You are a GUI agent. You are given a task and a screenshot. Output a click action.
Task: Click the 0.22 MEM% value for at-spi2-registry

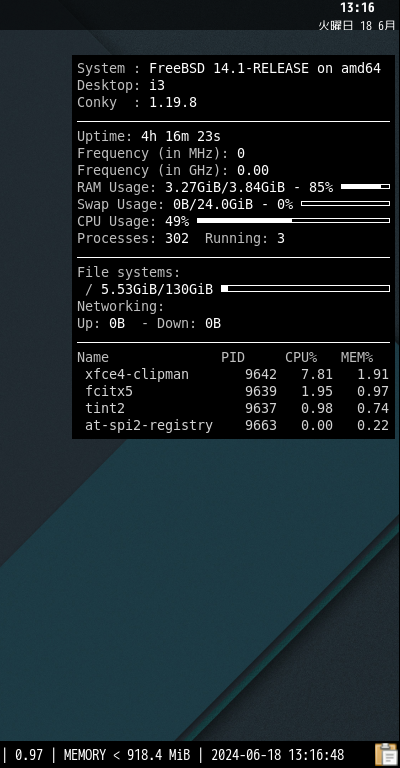pos(373,426)
